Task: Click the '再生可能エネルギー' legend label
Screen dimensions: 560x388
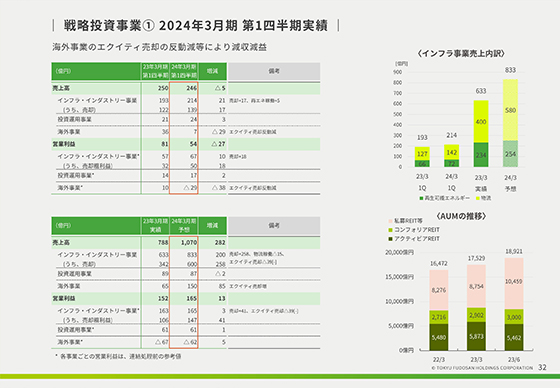Action: click(447, 198)
